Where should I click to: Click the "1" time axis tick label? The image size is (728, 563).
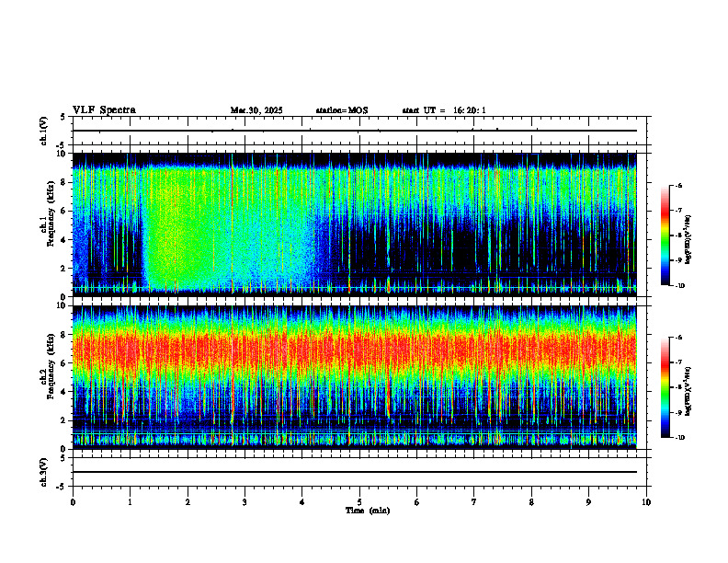(130, 502)
